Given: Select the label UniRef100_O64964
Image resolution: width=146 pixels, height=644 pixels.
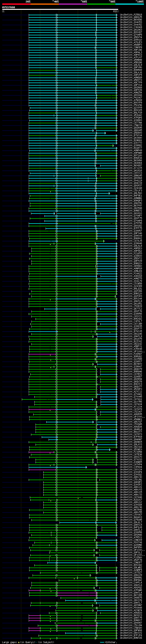Looking at the screenshot, I should coord(131,163).
